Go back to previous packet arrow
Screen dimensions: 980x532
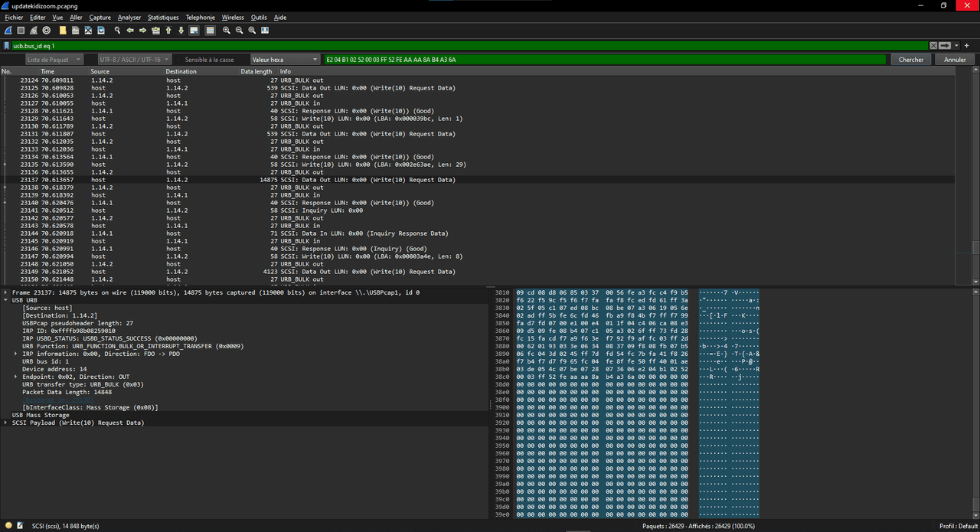click(x=130, y=31)
